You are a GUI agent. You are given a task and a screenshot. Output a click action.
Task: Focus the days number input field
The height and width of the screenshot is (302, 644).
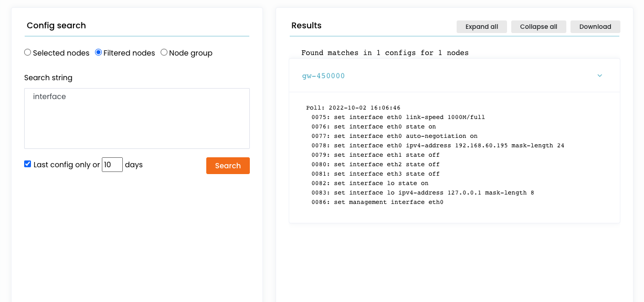[x=112, y=165]
